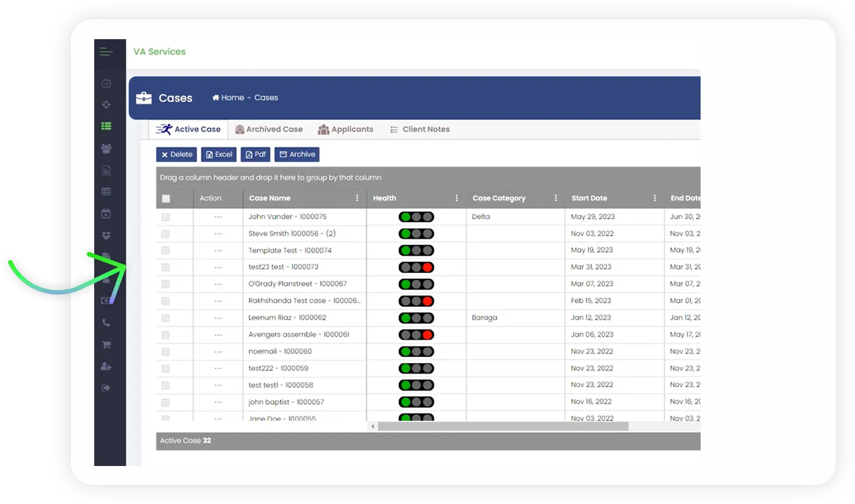855x504 pixels.
Task: Select the checkbox for Leenum Riaz row
Action: coord(166,318)
